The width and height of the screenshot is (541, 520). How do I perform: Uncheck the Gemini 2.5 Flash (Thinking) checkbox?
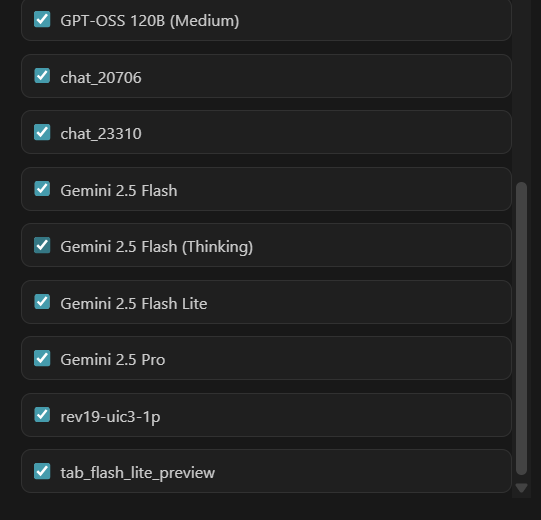pyautogui.click(x=42, y=245)
